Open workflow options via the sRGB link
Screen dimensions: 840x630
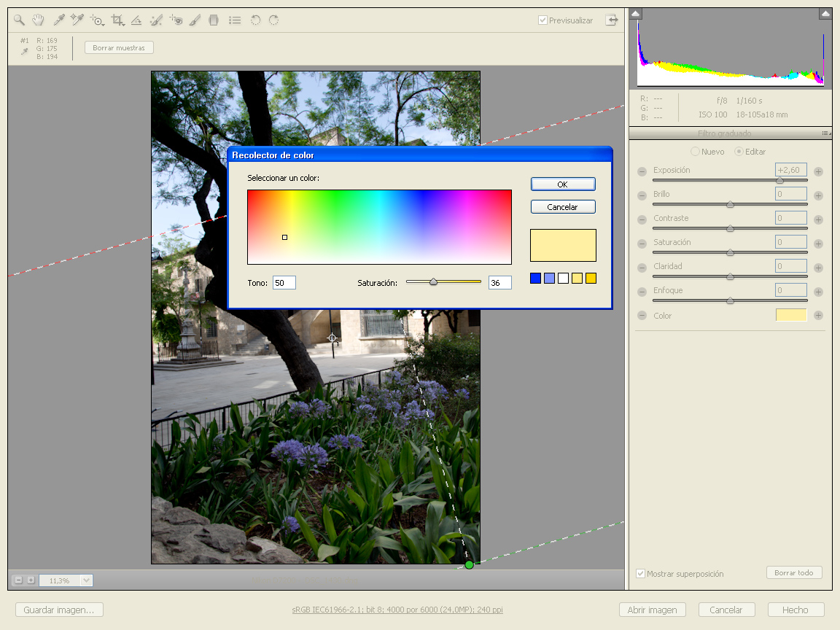tap(397, 610)
